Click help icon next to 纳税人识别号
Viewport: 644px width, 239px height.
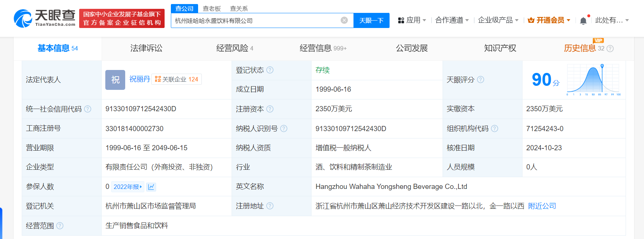[x=284, y=129]
